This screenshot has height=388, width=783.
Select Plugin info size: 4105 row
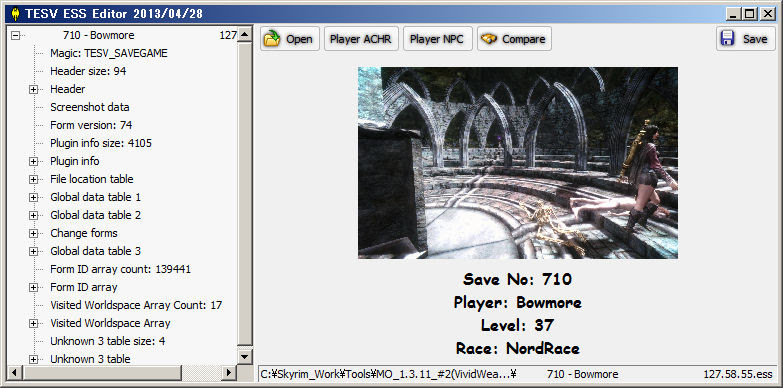tap(101, 143)
